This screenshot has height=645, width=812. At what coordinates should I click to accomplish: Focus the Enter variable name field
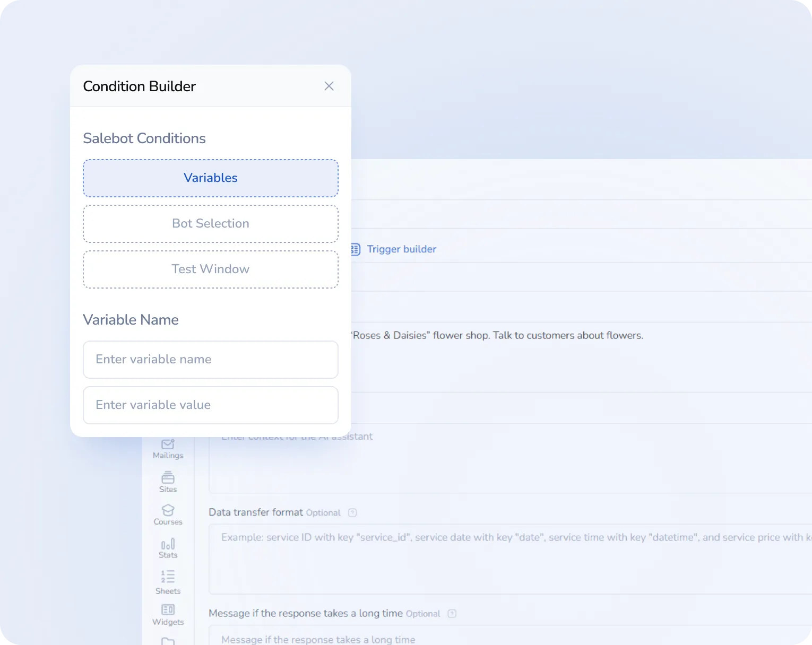(x=211, y=360)
